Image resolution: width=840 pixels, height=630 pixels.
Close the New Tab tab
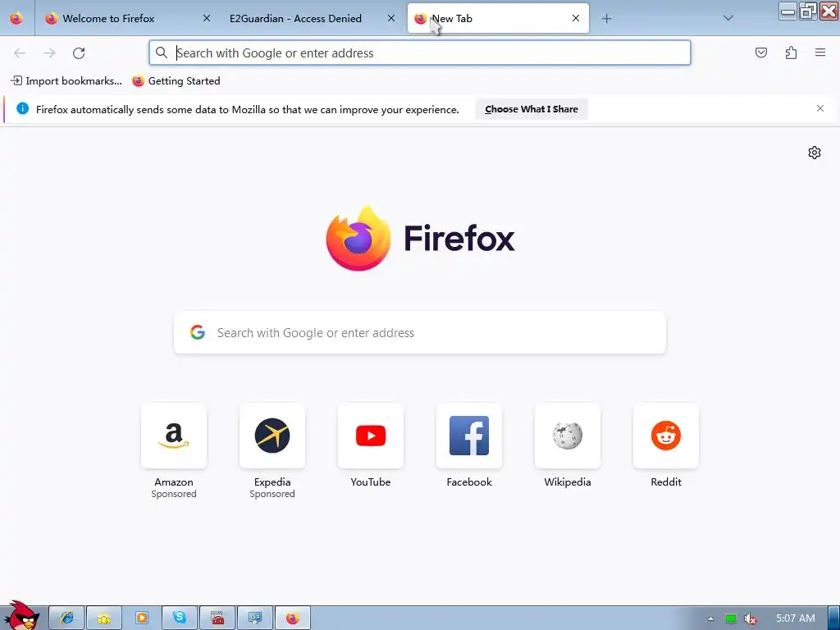(576, 18)
